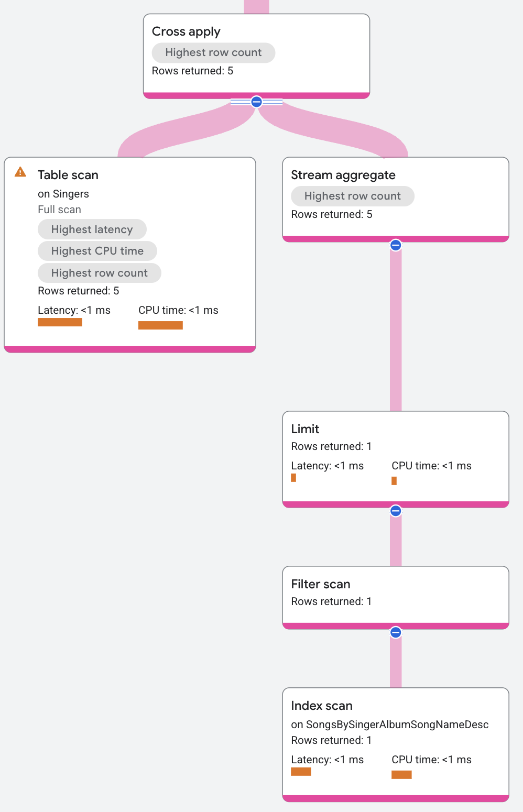Select the Index scan node title
This screenshot has height=812, width=523.
coord(322,706)
